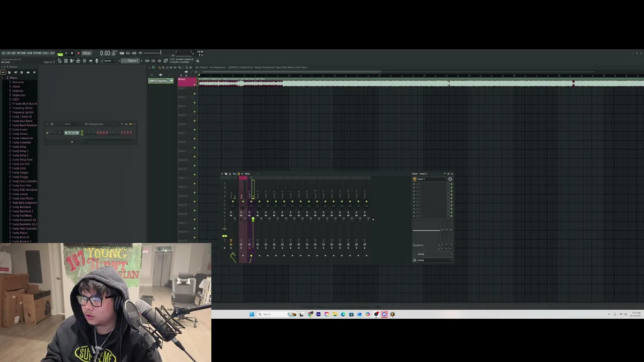Select EQUO in the Effects list

pos(16,100)
